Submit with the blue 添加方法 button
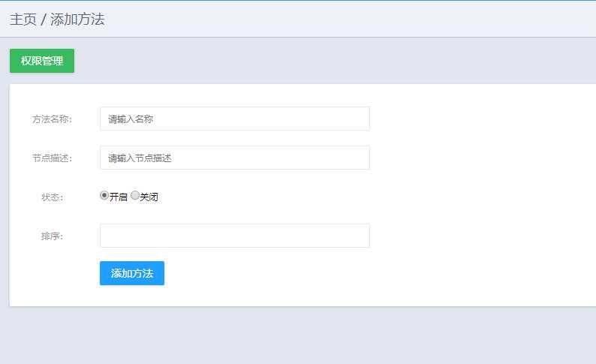This screenshot has height=364, width=596. pos(132,273)
